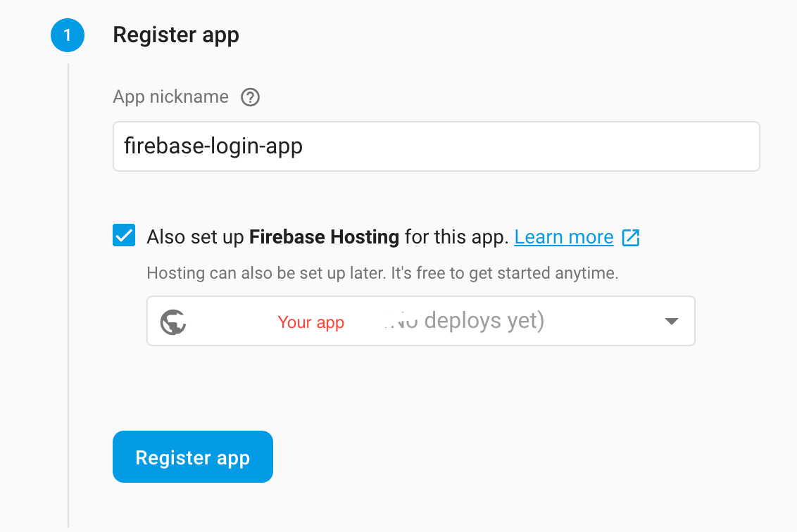This screenshot has width=797, height=532.
Task: Click the 'Register app' step heading
Action: (176, 35)
